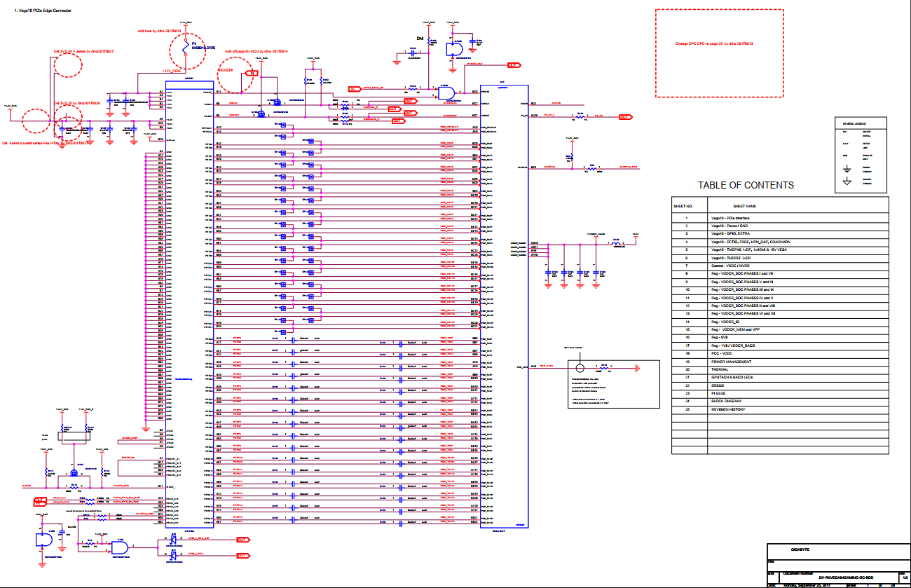Select the "PCC - VDDC" row
Image resolution: width=911 pixels, height=588 pixels.
(780, 354)
